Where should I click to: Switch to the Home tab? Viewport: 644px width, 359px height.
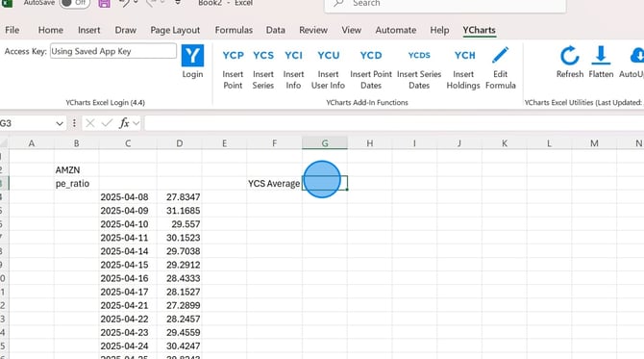point(51,30)
